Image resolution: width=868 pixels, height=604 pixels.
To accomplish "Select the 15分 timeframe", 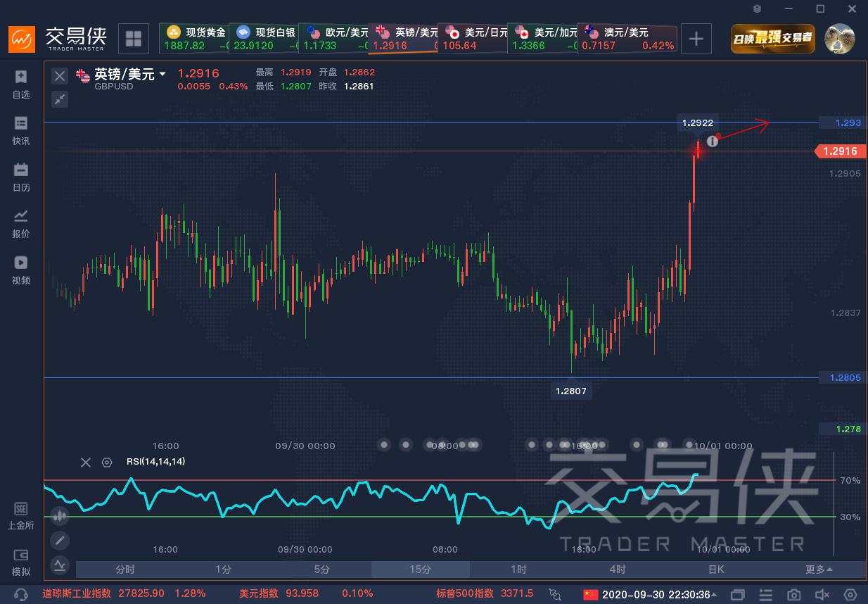I will pos(421,570).
